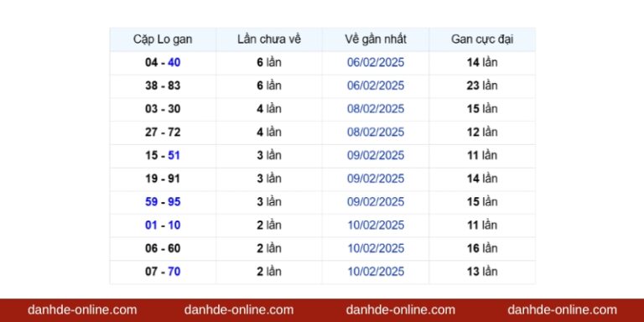This screenshot has height=322, width=644.
Task: Click '11 lần' in row 01 - 10
Action: (x=482, y=225)
